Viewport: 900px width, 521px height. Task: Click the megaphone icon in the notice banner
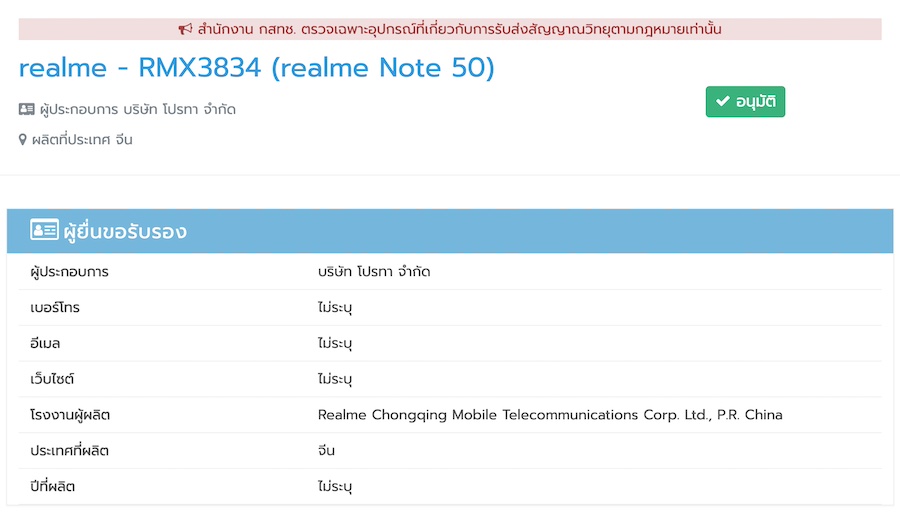[x=185, y=29]
